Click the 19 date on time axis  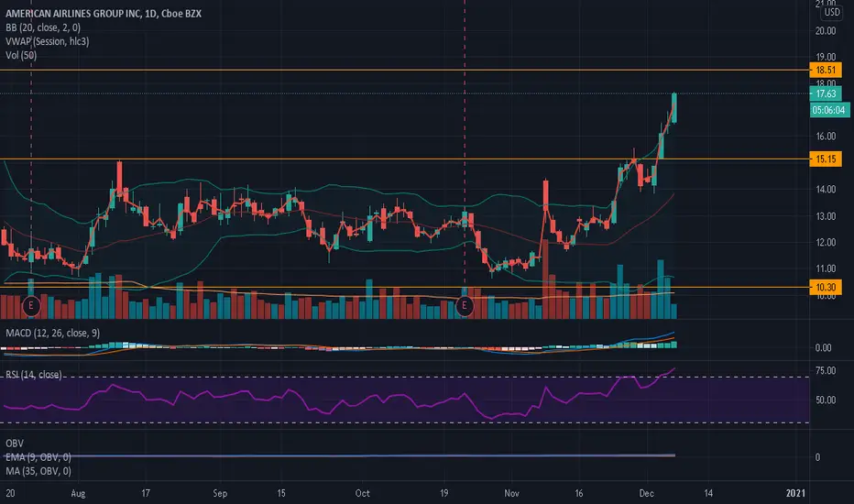click(x=443, y=493)
